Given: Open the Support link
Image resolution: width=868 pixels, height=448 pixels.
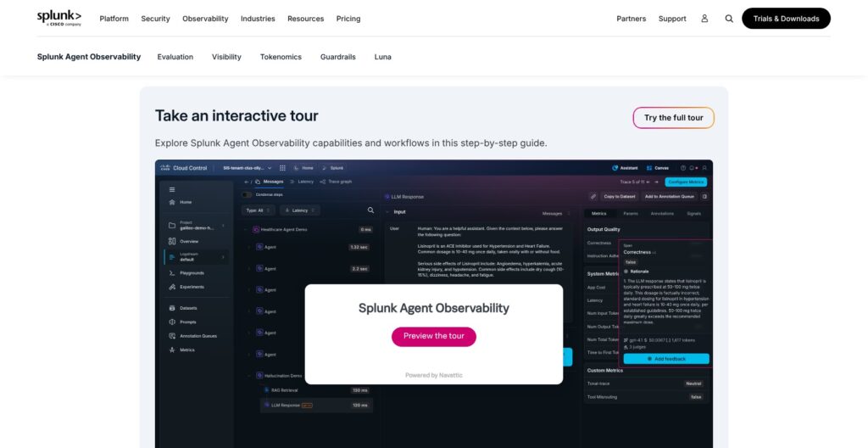Looking at the screenshot, I should [x=672, y=19].
